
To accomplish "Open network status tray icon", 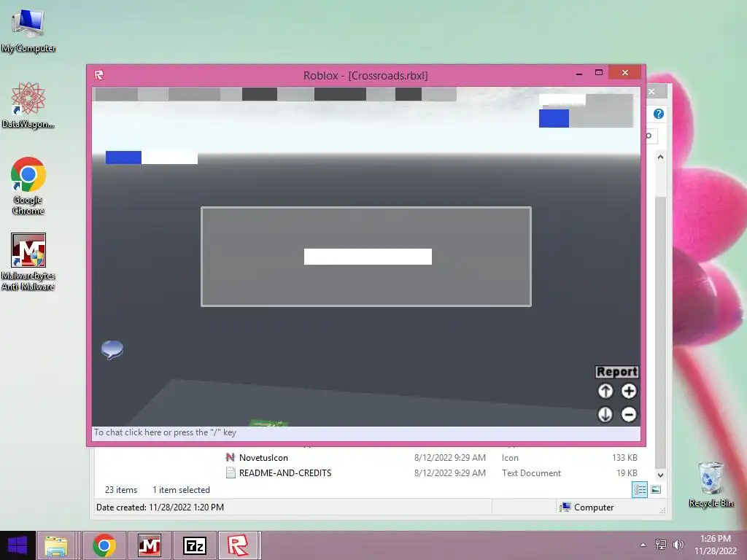I will coord(661,544).
